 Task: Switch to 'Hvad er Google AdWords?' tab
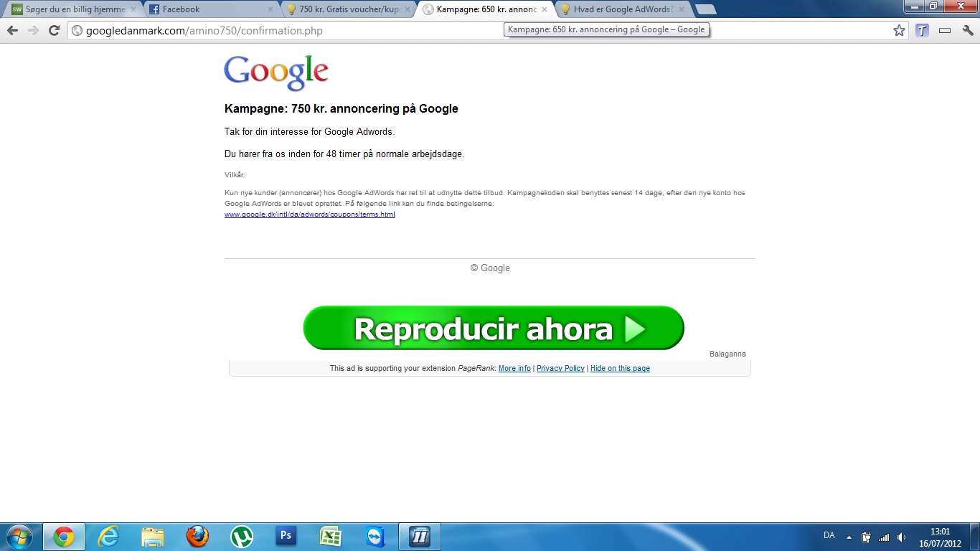pos(622,9)
